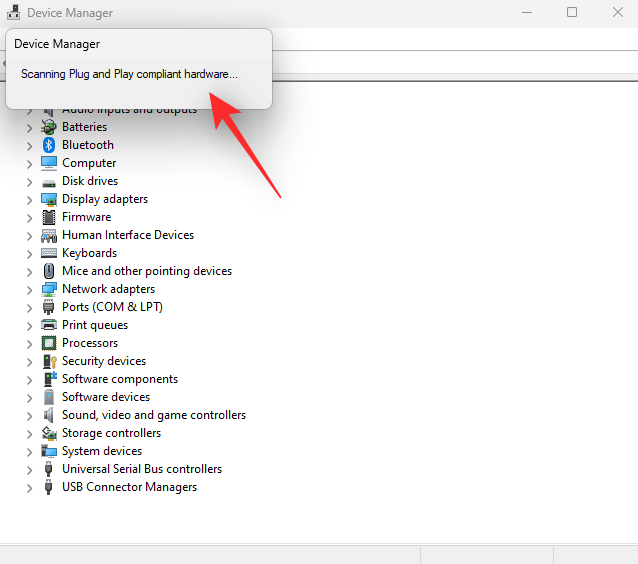Screen dimensions: 638x564
Task: Expand the USB Connector Managers chevron
Action: [x=30, y=487]
